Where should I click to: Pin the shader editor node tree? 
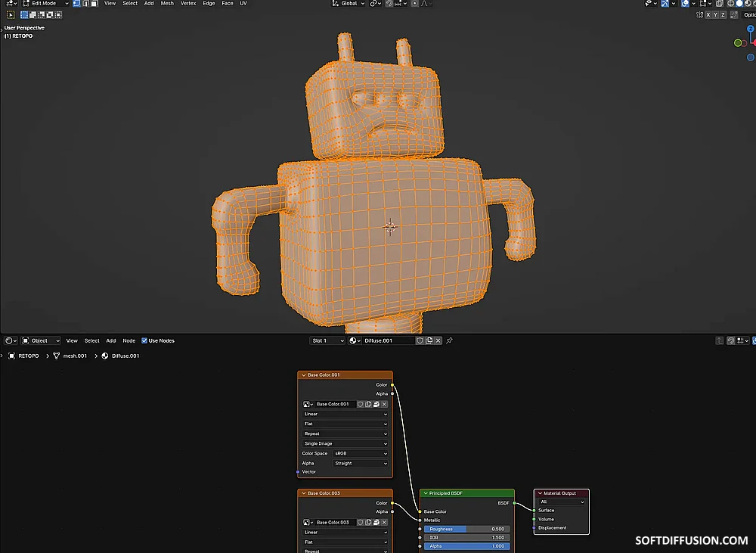(449, 340)
